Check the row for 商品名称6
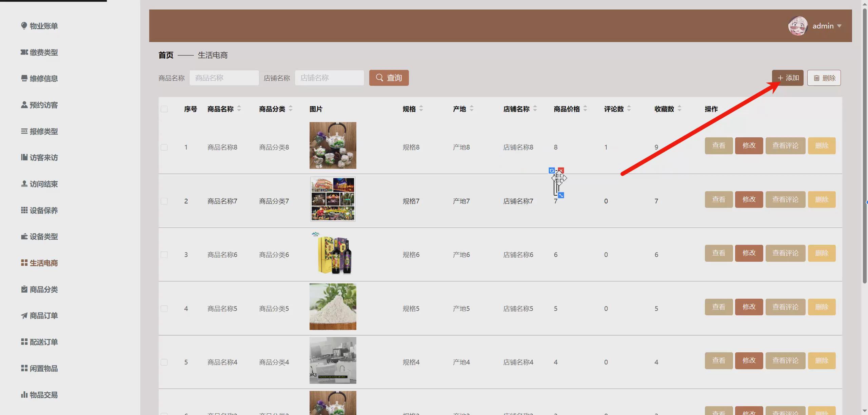Screen dimensions: 868x415 (164, 255)
